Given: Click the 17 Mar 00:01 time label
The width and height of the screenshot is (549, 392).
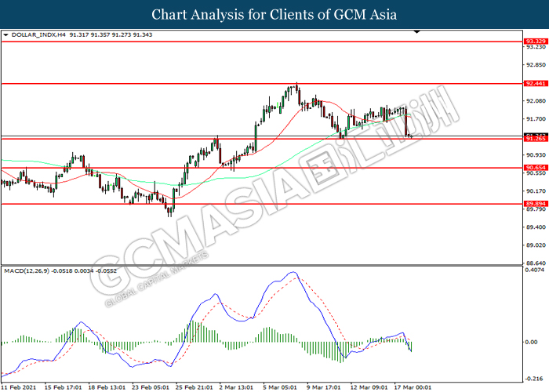Looking at the screenshot, I should click(413, 387).
